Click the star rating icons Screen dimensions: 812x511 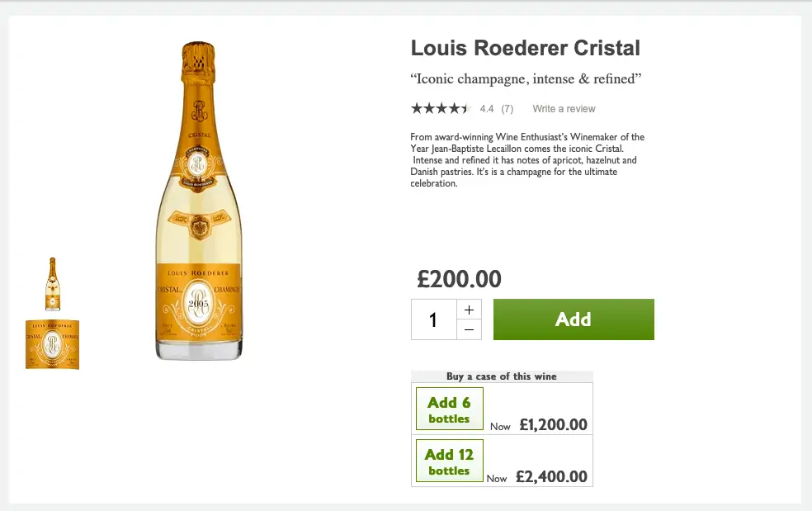point(441,108)
